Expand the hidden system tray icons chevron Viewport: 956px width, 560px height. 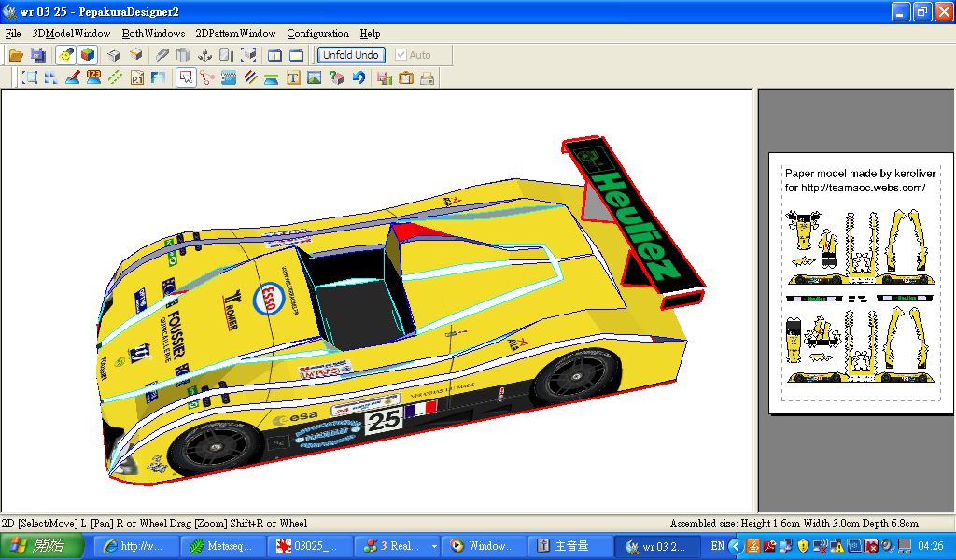tap(736, 546)
